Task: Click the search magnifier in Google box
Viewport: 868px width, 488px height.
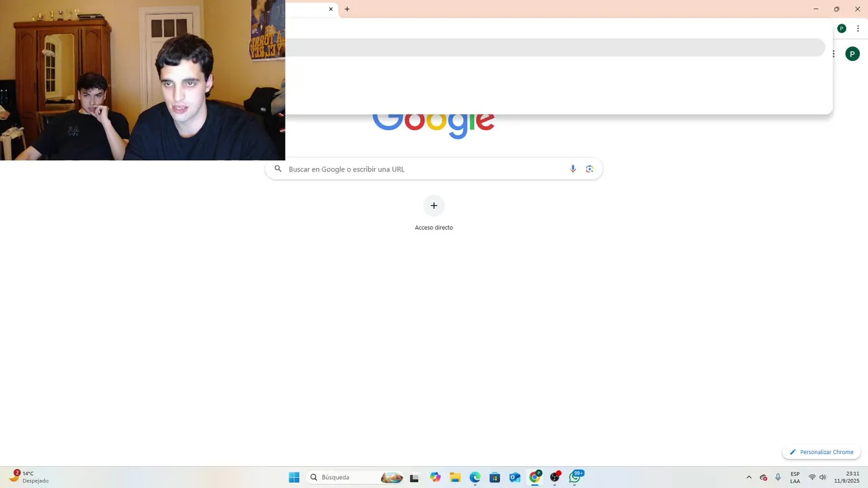Action: click(x=278, y=169)
